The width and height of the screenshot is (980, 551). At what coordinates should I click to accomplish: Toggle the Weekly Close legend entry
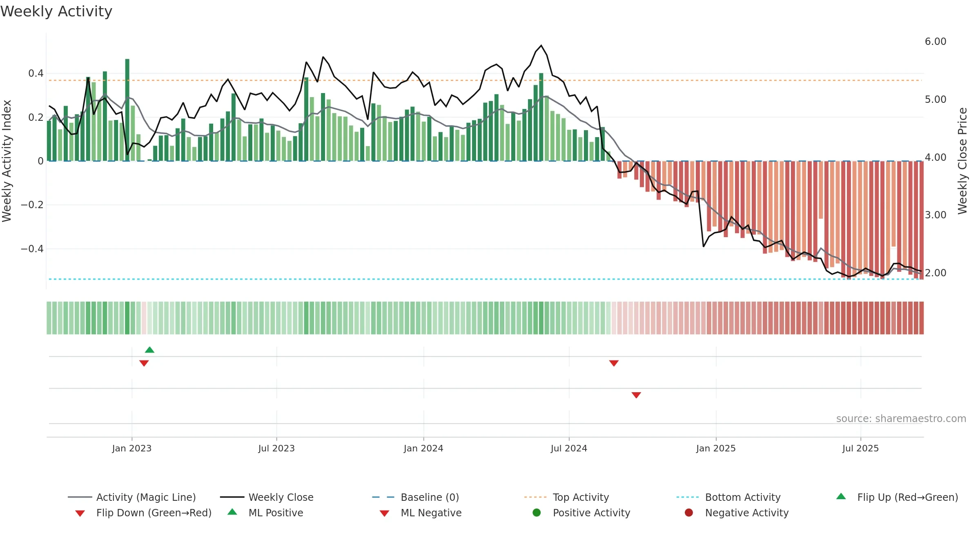267,497
